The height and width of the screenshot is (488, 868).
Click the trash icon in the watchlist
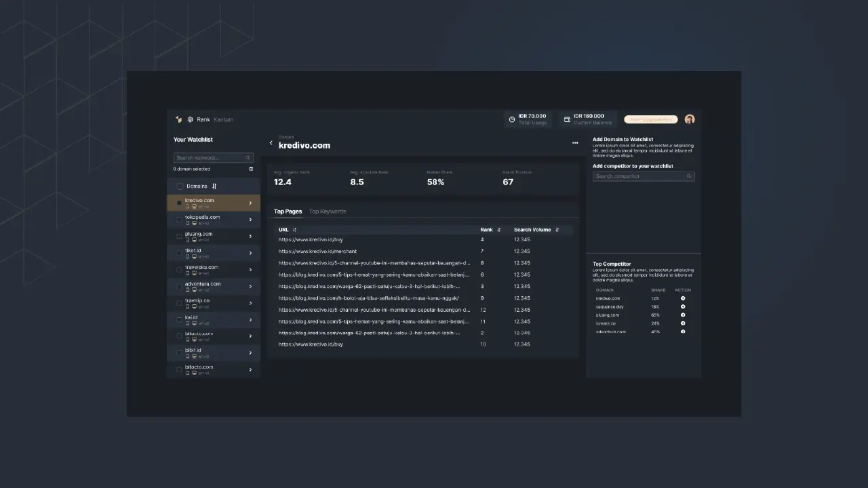[x=251, y=169]
